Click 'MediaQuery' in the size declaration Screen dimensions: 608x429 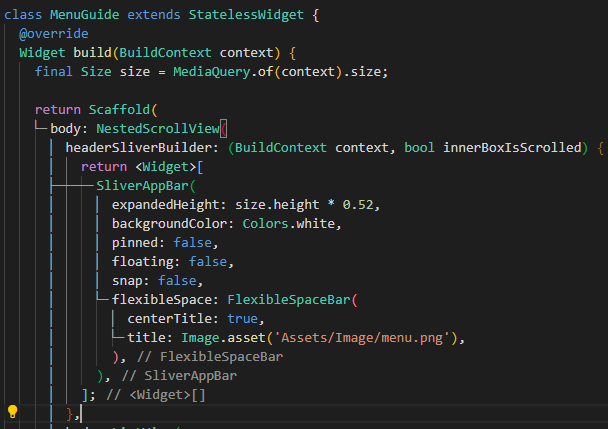click(x=211, y=72)
